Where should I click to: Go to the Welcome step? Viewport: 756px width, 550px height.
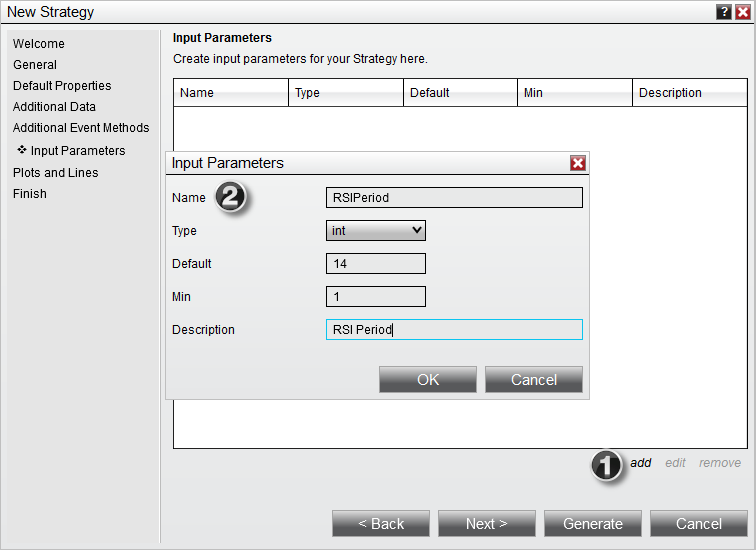39,43
